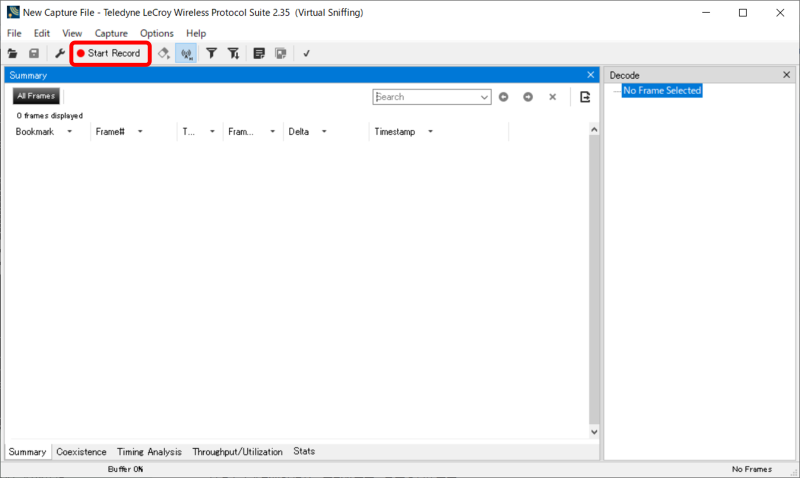Viewport: 800px width, 478px height.
Task: Switch to the Timing Analysis tab
Action: coord(149,452)
